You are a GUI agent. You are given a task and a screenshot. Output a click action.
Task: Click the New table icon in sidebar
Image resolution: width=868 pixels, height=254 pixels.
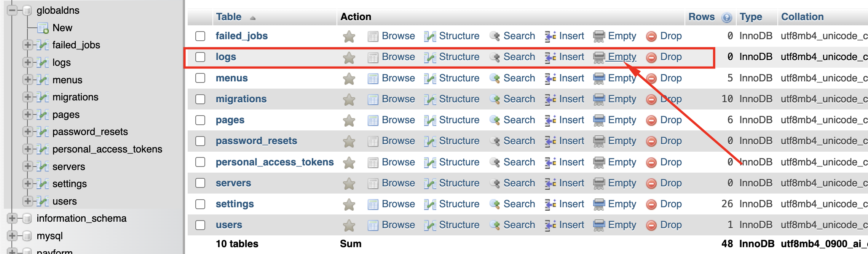(x=43, y=28)
